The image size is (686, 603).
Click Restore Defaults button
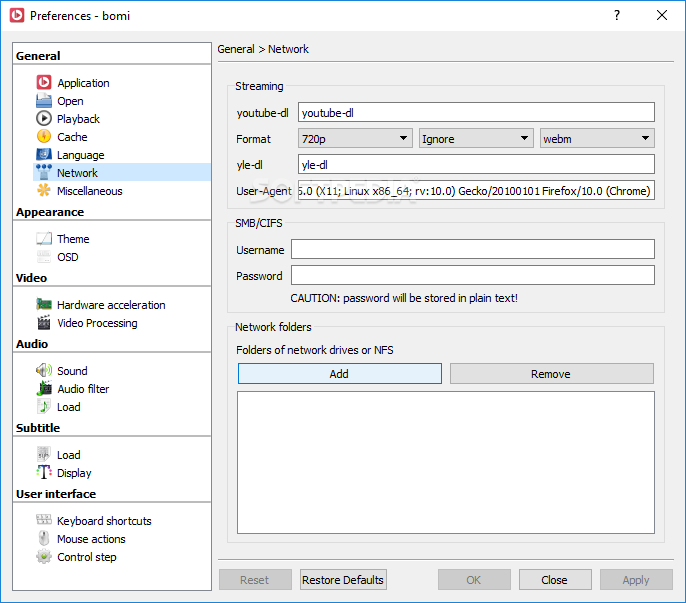coord(343,579)
